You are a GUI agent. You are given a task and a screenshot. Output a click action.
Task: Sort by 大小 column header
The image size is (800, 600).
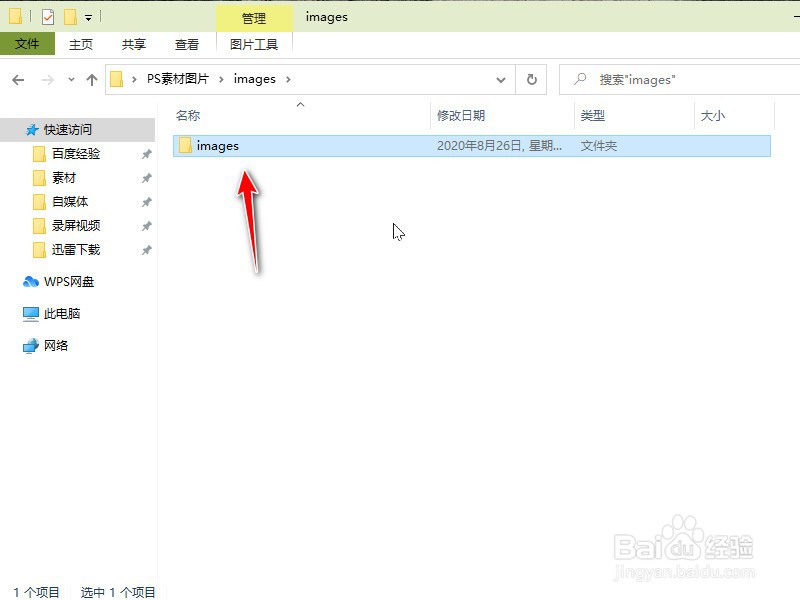[x=713, y=115]
